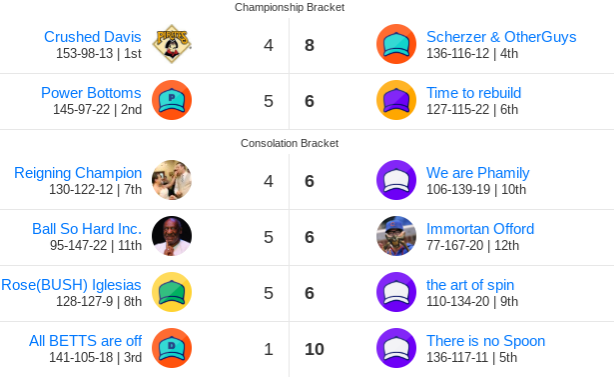Open the Crushed Davis team link
The image size is (614, 378).
point(92,37)
